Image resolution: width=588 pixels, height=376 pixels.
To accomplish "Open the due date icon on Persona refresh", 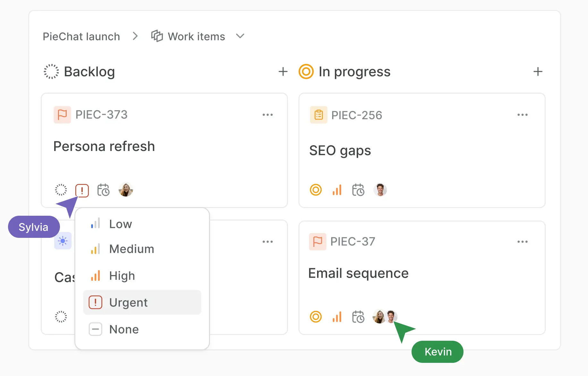I will point(103,190).
